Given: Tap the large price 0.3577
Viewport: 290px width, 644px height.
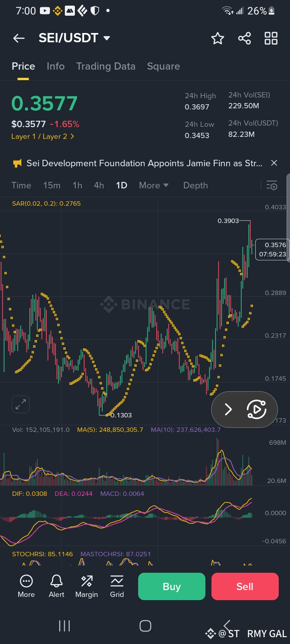Looking at the screenshot, I should point(44,104).
